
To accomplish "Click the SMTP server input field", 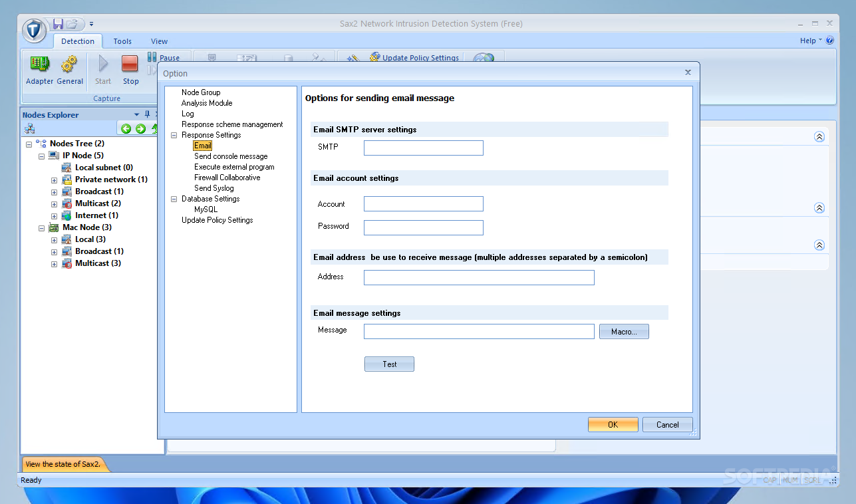I will coord(424,148).
